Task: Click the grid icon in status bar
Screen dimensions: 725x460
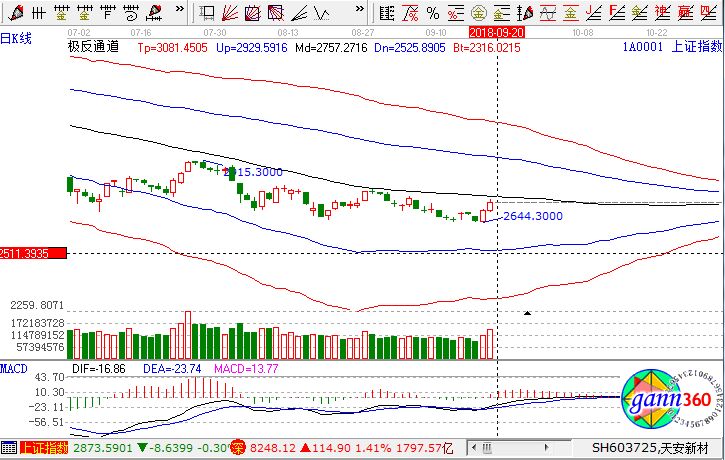Action: pyautogui.click(x=8, y=449)
